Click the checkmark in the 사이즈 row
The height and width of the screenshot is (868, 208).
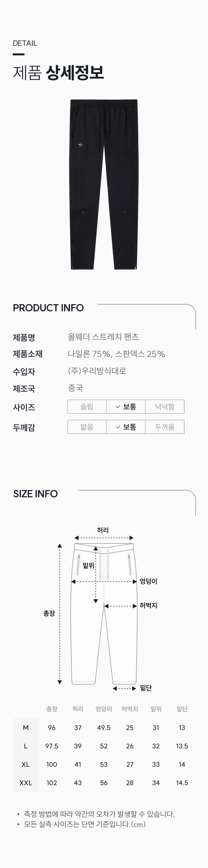click(x=118, y=407)
